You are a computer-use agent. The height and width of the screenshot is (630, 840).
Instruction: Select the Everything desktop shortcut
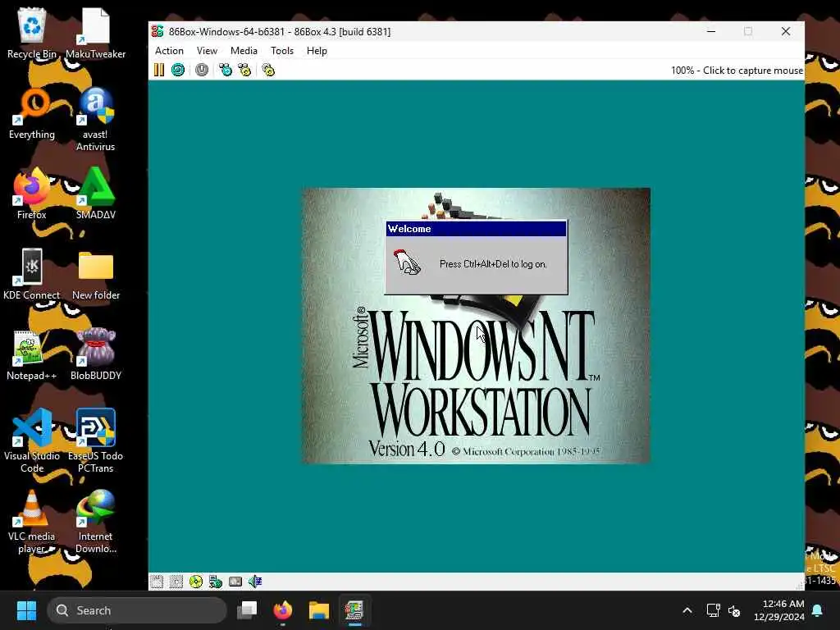32,113
